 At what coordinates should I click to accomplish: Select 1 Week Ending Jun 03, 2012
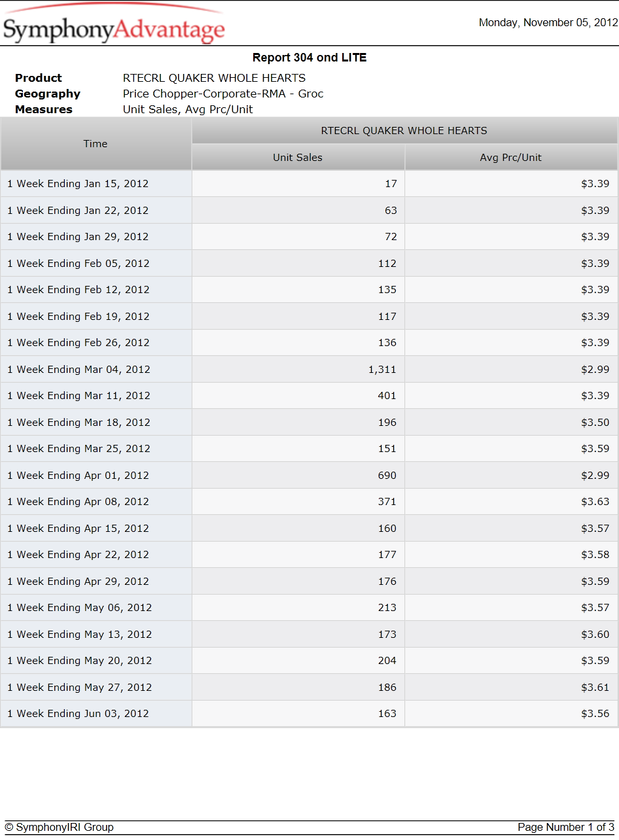(x=78, y=714)
